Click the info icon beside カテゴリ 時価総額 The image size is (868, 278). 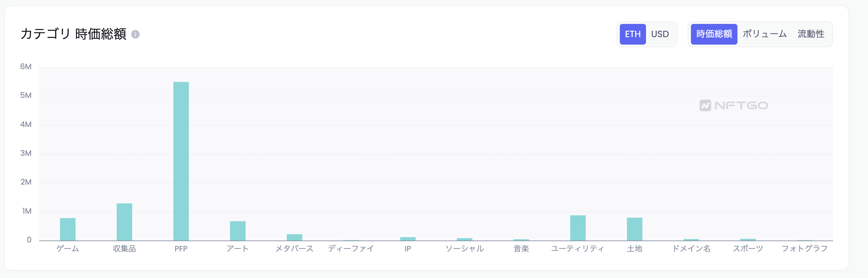pos(135,34)
